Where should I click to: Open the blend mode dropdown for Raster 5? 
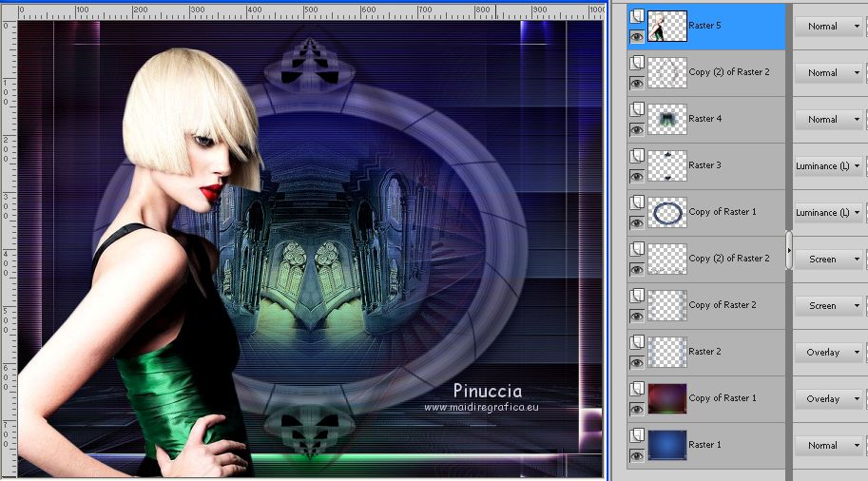pos(830,26)
